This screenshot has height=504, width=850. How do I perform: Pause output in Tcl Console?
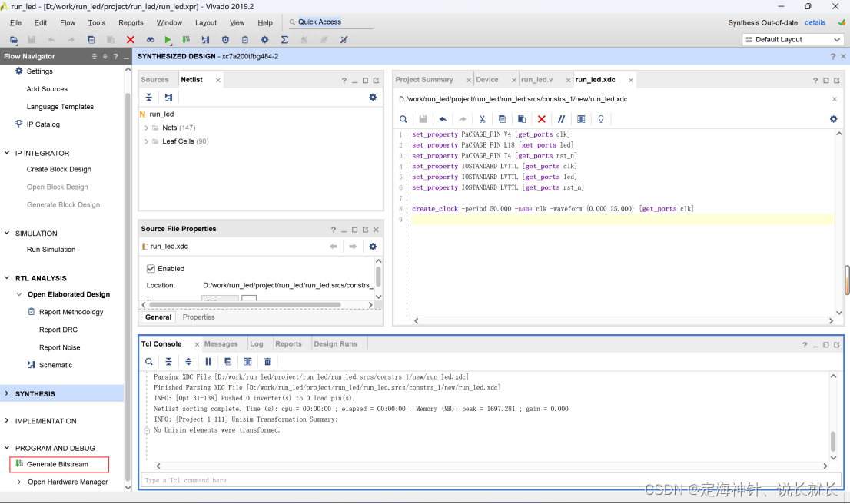point(208,361)
